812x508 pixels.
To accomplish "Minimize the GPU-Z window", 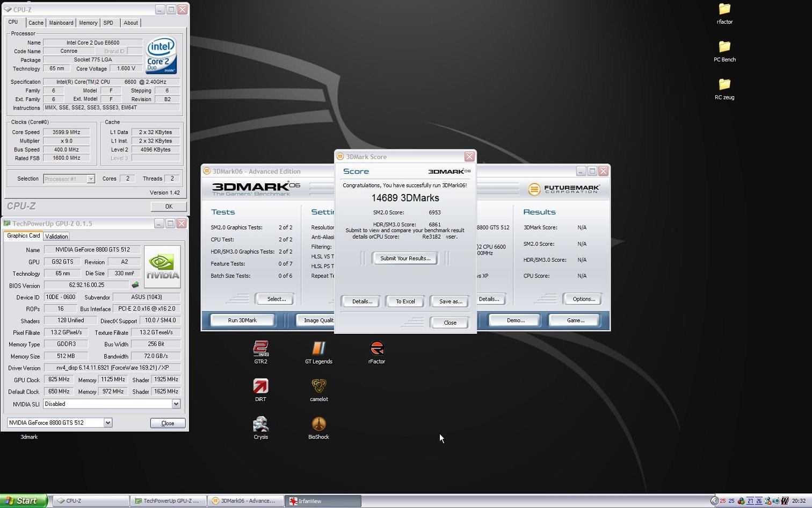I will coord(159,223).
